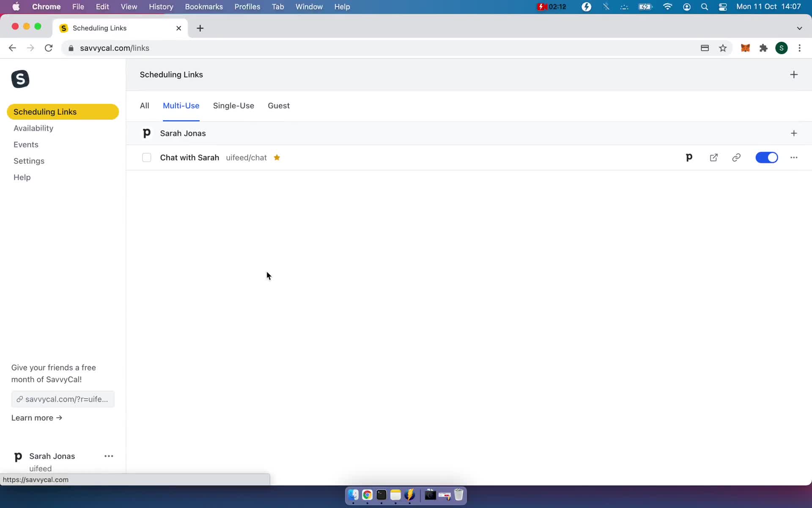Select the Multi-Use filter tab
812x508 pixels.
tap(181, 106)
